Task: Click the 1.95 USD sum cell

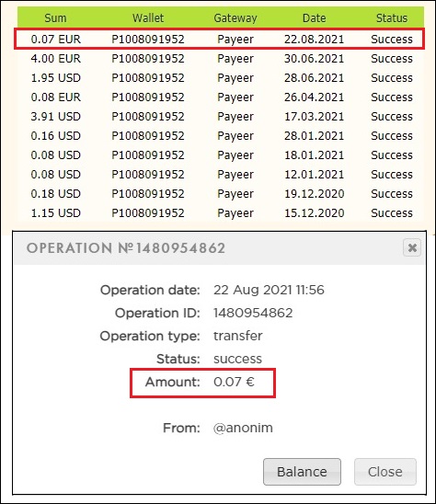Action: click(x=55, y=78)
